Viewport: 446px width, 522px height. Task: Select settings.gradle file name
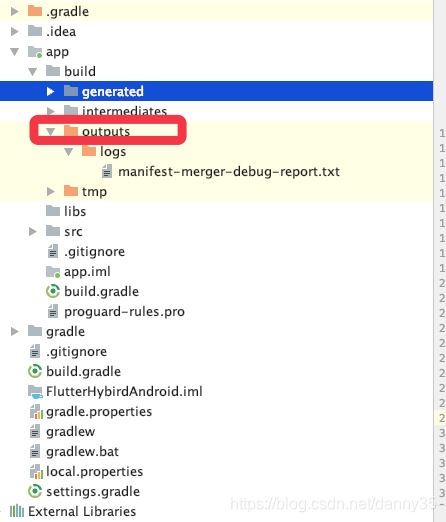[x=93, y=492]
